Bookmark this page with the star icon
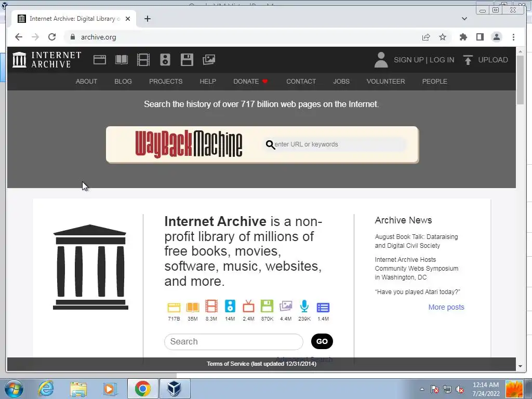 pyautogui.click(x=443, y=37)
